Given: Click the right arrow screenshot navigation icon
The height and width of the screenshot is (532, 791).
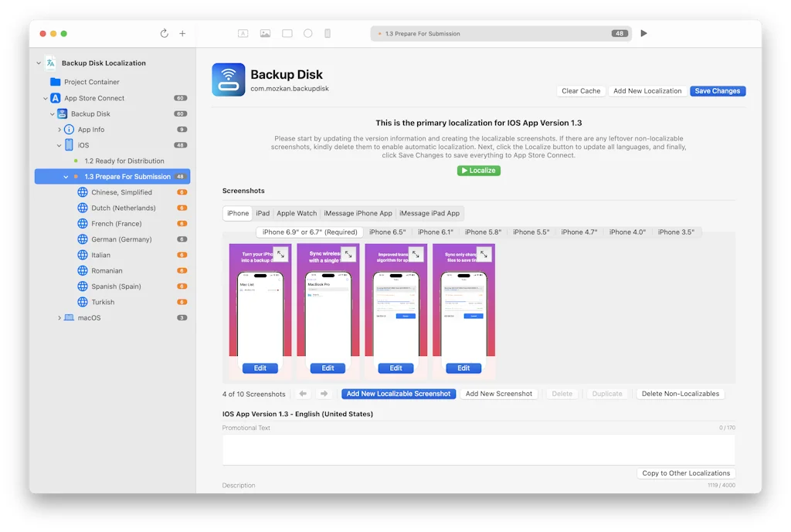Looking at the screenshot, I should [324, 393].
